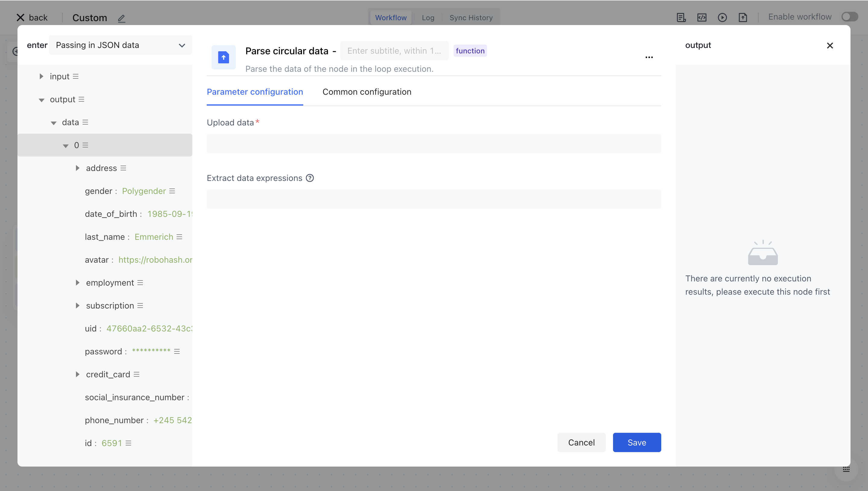Click the code view icon in top toolbar

click(702, 17)
